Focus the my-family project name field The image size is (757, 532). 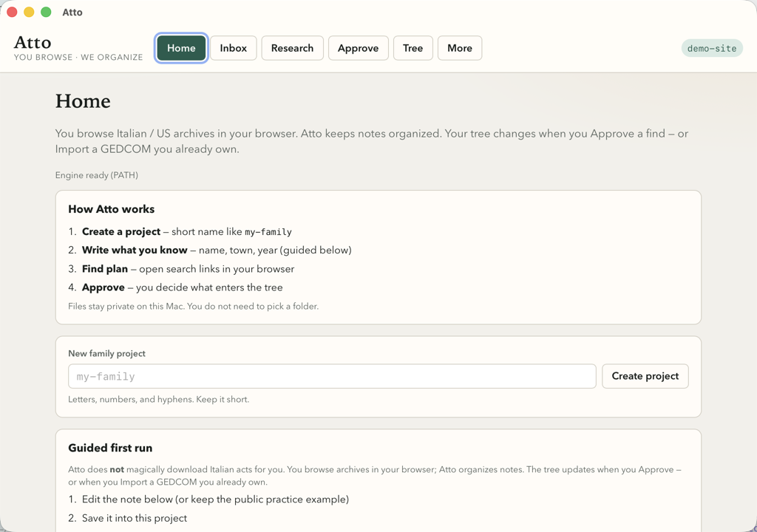tap(332, 376)
